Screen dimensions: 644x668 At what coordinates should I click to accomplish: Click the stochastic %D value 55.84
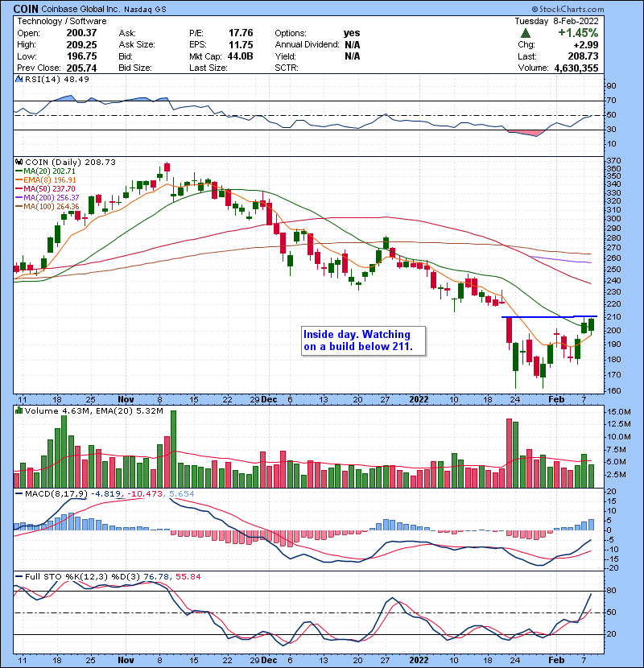(x=188, y=576)
